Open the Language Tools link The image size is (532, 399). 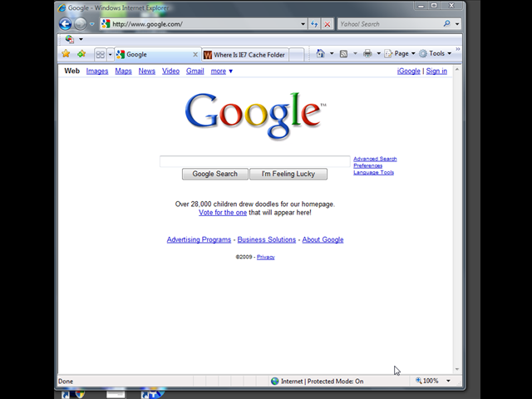(x=373, y=172)
